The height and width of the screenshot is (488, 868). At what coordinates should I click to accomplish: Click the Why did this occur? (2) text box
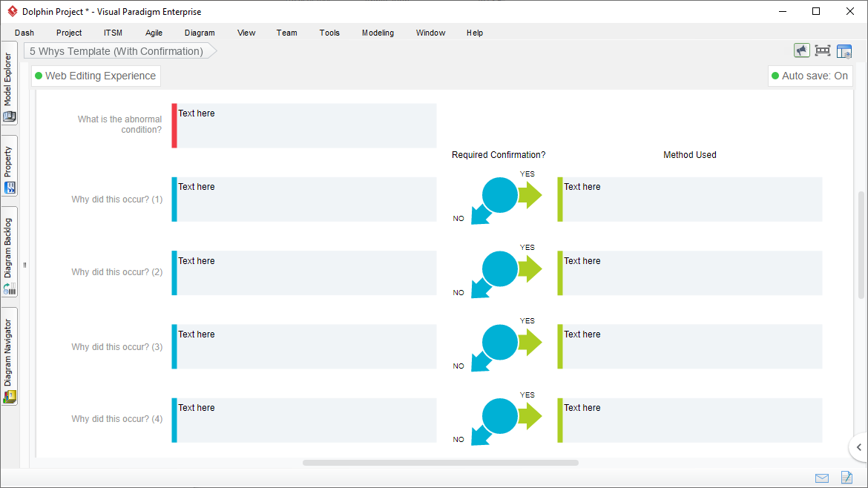click(x=304, y=273)
